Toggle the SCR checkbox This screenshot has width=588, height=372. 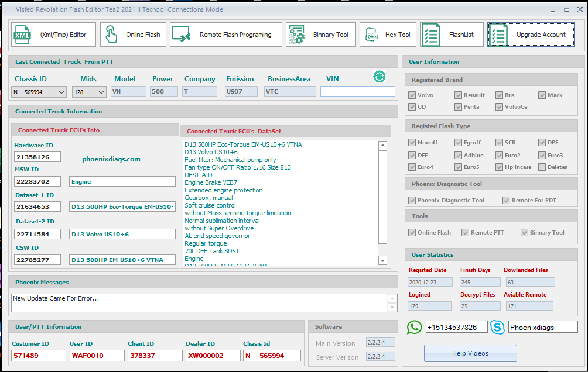[499, 142]
